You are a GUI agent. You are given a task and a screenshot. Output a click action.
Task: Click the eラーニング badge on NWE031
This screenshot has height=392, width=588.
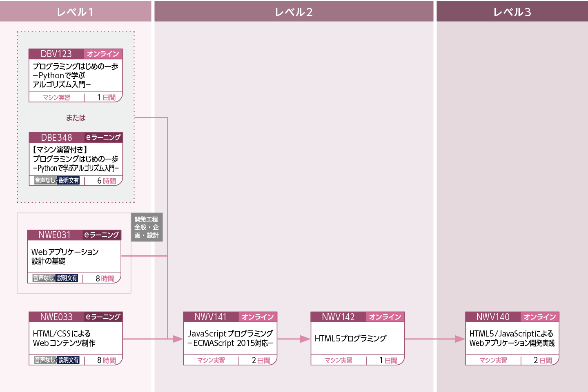[x=102, y=235]
